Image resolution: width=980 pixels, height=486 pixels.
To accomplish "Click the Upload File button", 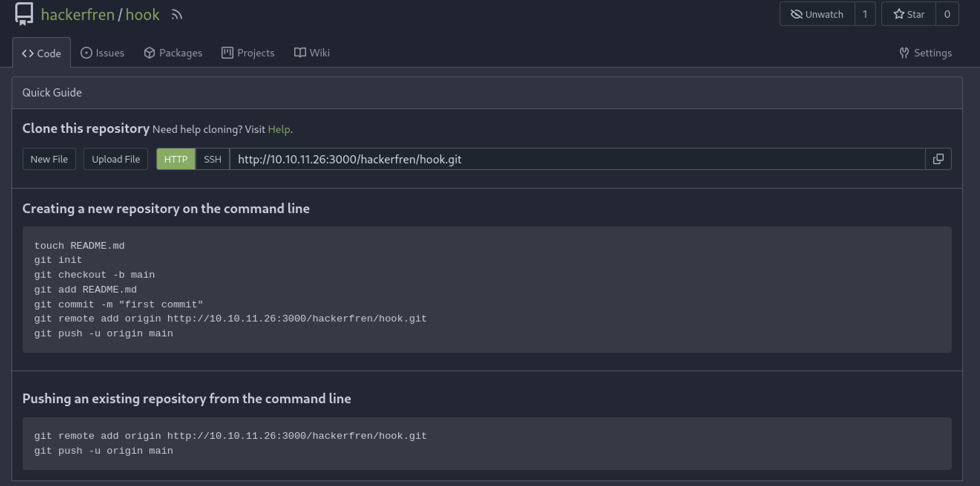I will click(x=116, y=159).
